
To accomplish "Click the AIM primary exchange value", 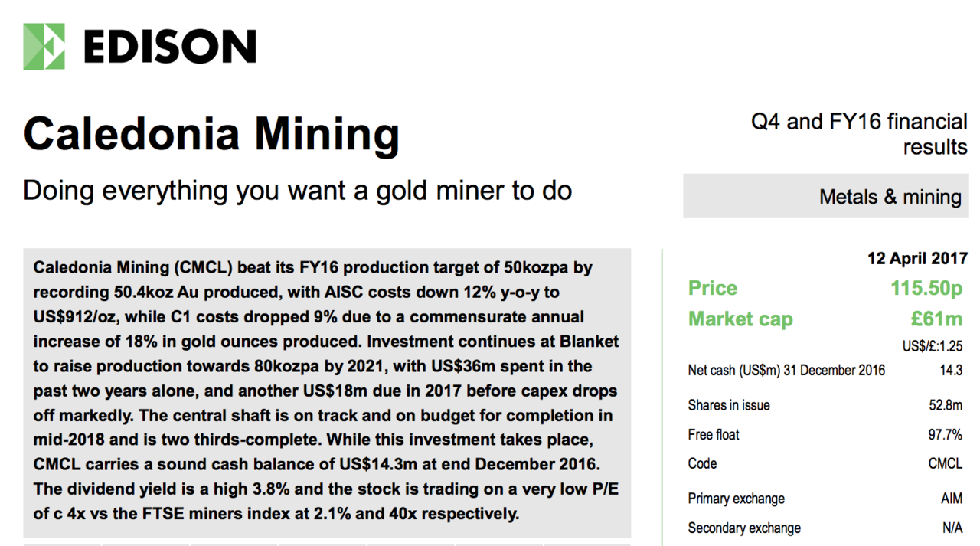I will pyautogui.click(x=952, y=499).
